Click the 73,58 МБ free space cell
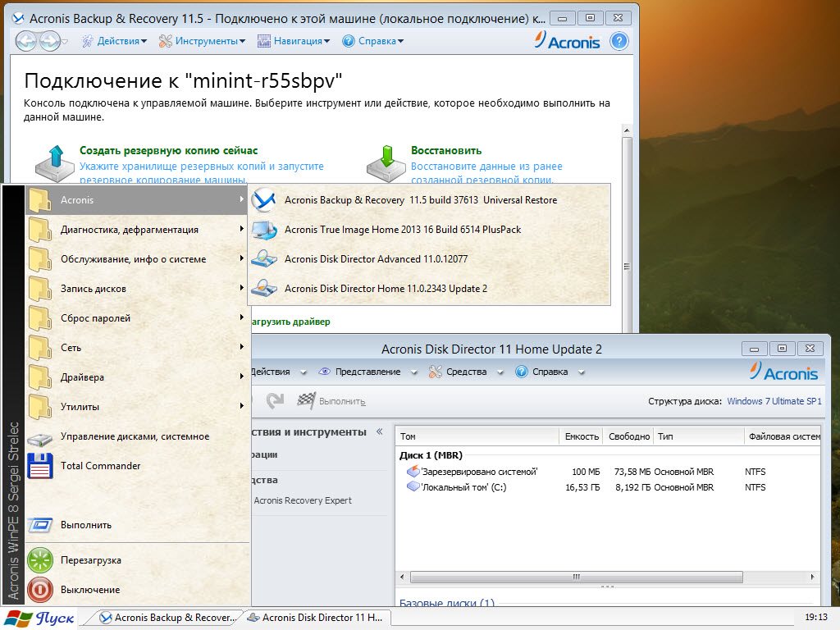 (x=632, y=472)
